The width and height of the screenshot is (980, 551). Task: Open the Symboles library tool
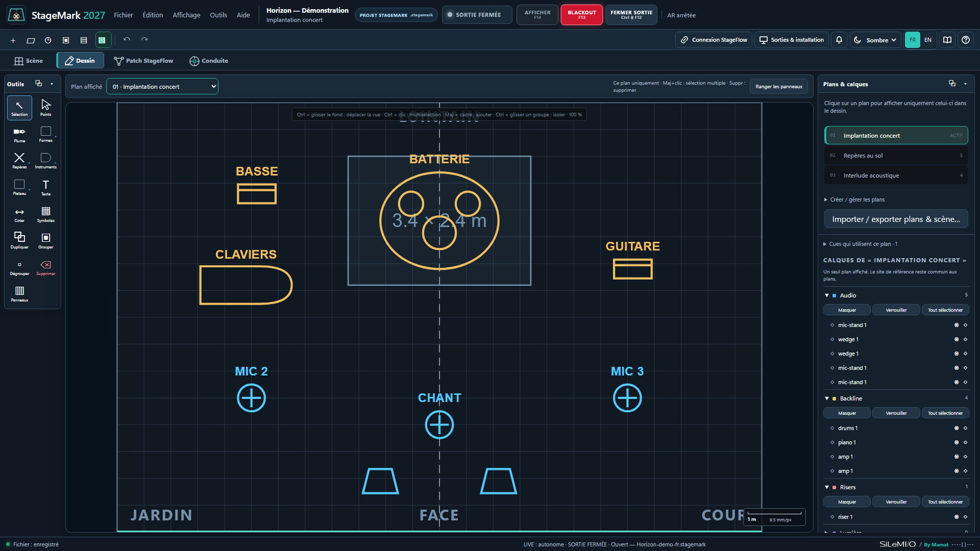click(46, 214)
